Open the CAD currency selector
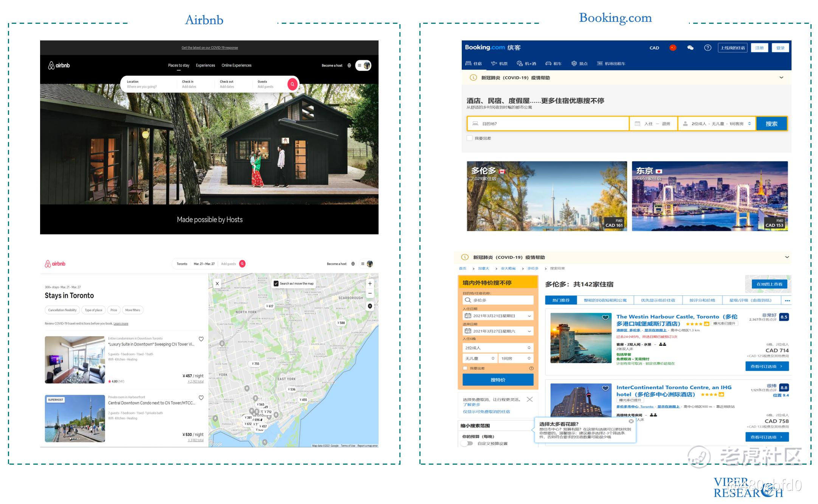818x504 pixels. (654, 48)
